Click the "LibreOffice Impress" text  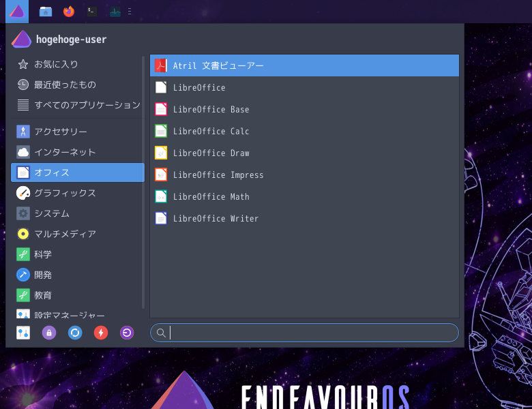(x=218, y=175)
